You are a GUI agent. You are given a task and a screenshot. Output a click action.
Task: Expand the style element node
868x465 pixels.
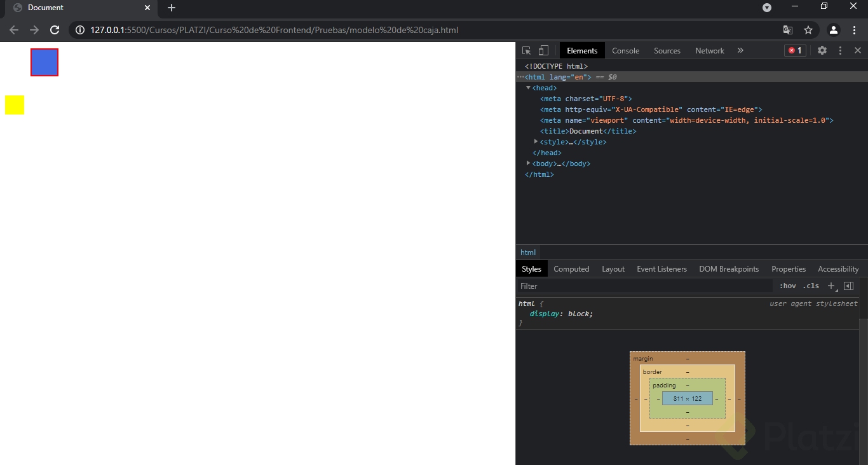536,142
